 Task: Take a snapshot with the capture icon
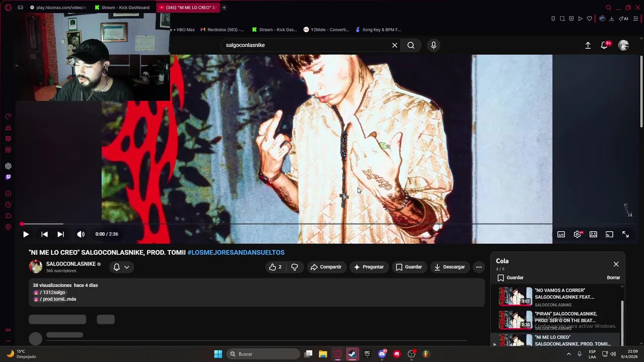pyautogui.click(x=562, y=19)
